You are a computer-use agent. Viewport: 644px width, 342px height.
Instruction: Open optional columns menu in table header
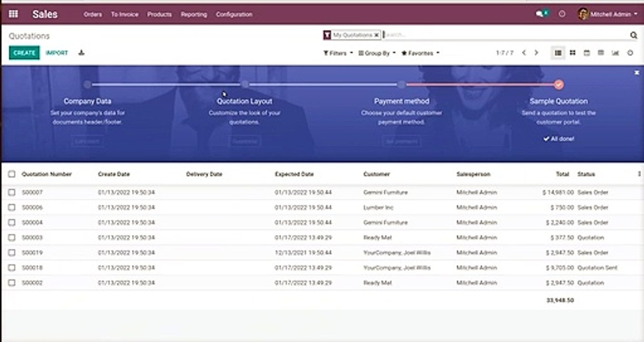click(x=639, y=174)
